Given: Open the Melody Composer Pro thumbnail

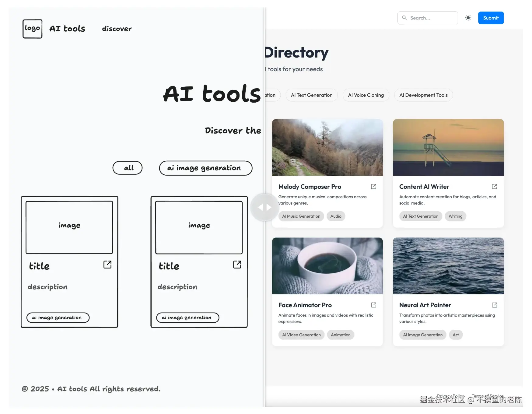Looking at the screenshot, I should [x=327, y=147].
